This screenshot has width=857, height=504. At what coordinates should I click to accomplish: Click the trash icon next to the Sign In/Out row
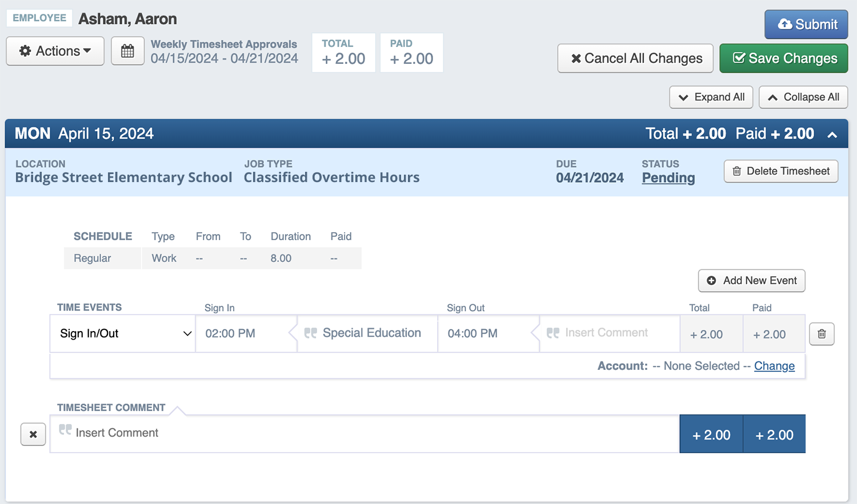tap(822, 333)
